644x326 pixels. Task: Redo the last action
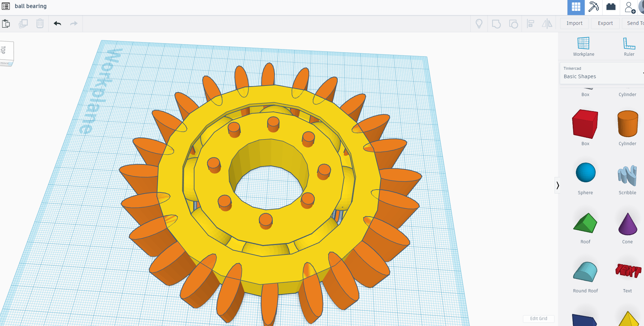click(x=74, y=23)
